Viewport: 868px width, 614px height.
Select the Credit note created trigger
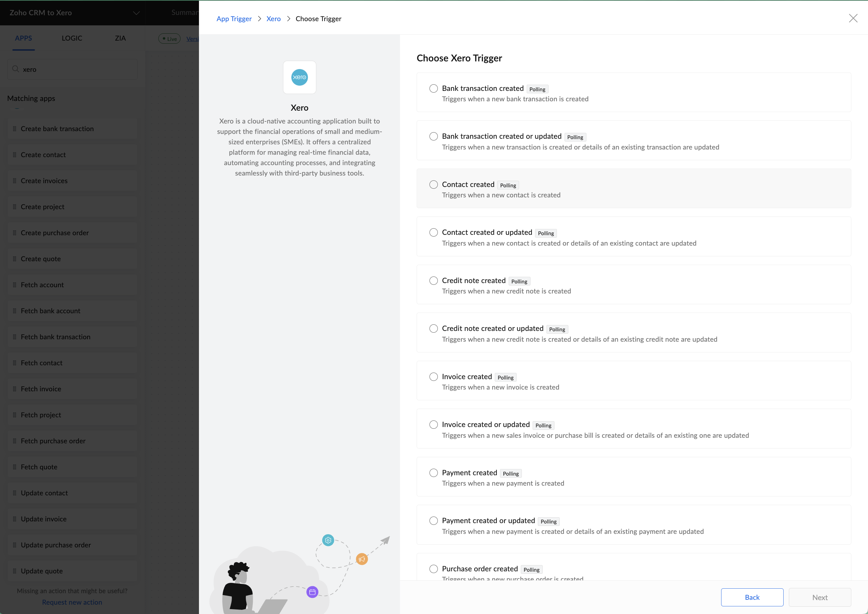[x=433, y=281]
